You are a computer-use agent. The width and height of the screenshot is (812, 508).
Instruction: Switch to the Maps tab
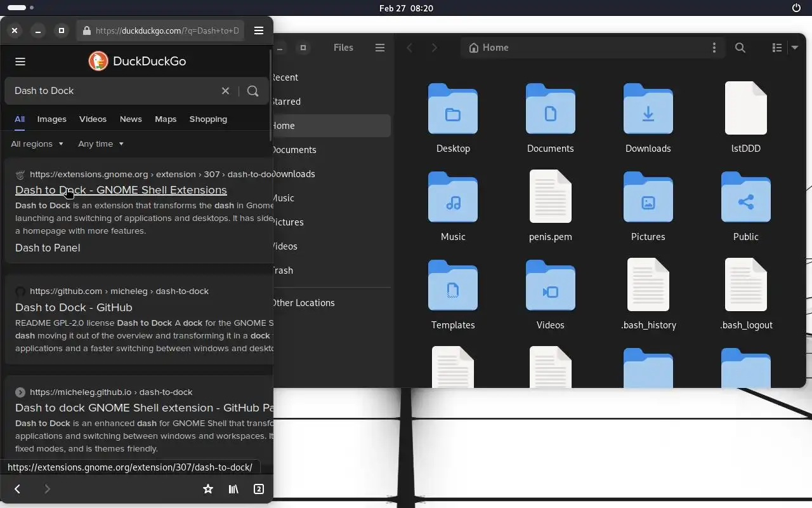click(x=166, y=119)
